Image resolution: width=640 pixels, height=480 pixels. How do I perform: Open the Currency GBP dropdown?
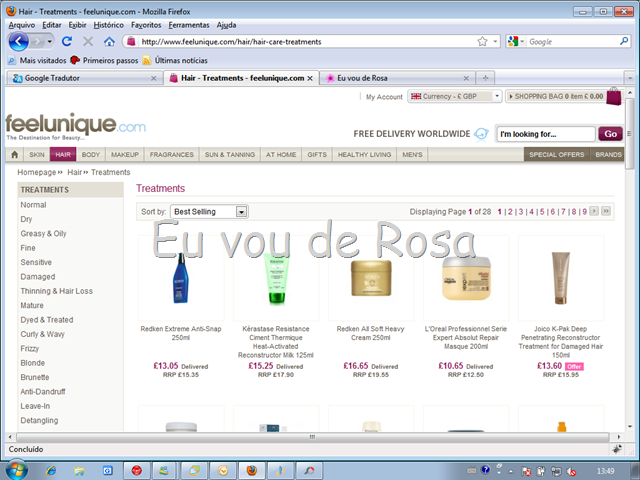[x=455, y=96]
